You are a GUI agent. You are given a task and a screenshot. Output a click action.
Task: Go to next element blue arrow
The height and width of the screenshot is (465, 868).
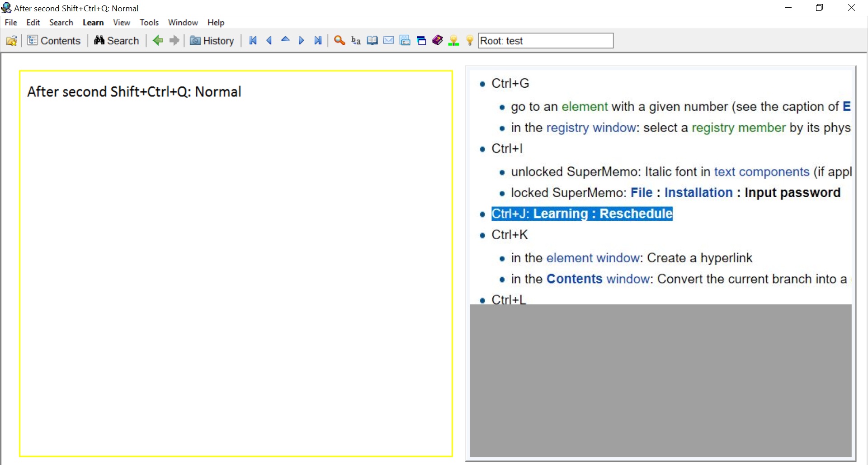(302, 41)
